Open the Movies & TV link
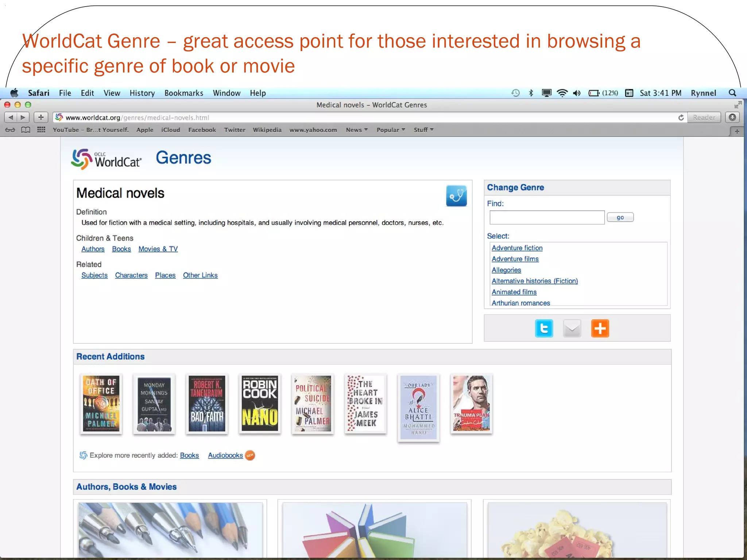The image size is (747, 560). coord(158,249)
